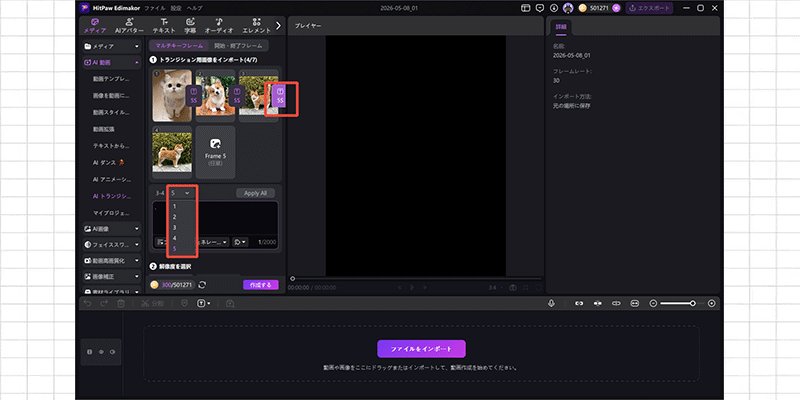800x400 pixels.
Task: Select AI アニメーシ... sidebar item
Action: click(111, 180)
